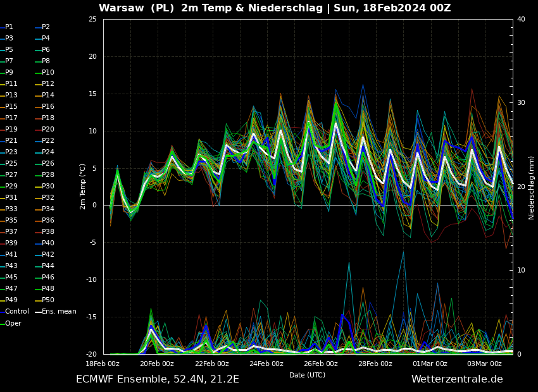The height and width of the screenshot is (392, 538).
Task: Click the P35 legend label
Action: pyautogui.click(x=11, y=220)
